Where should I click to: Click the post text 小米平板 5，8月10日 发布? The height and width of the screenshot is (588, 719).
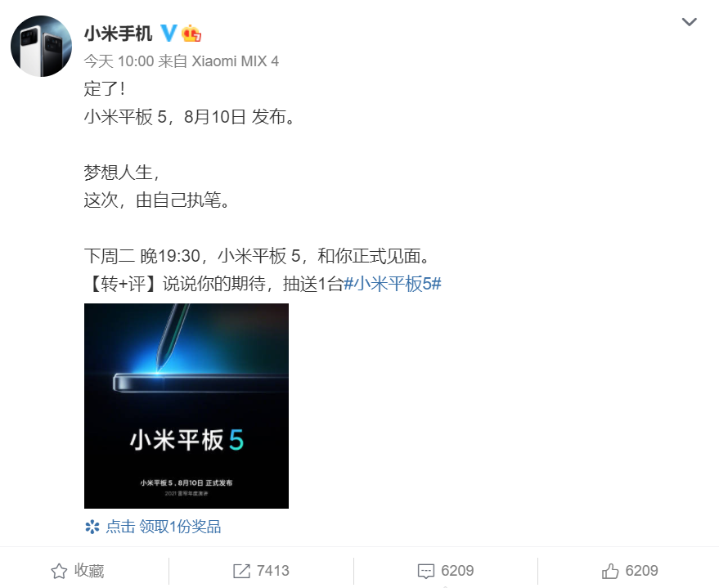click(x=190, y=117)
